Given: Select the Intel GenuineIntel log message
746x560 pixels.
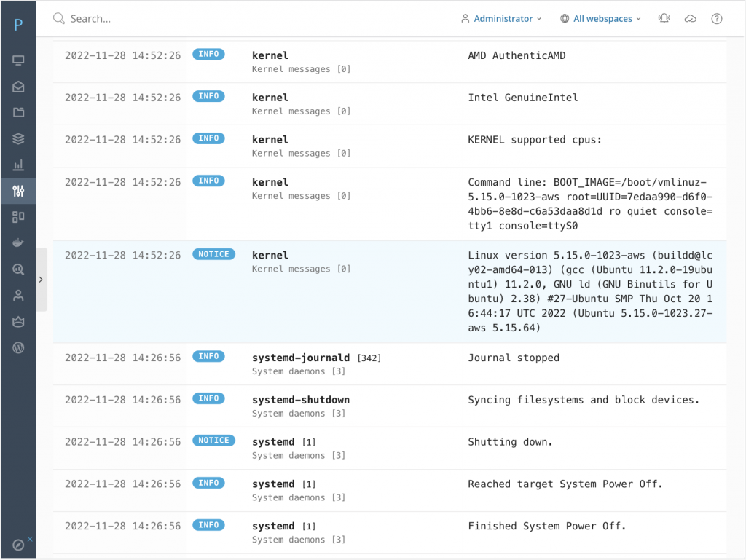Looking at the screenshot, I should [522, 98].
